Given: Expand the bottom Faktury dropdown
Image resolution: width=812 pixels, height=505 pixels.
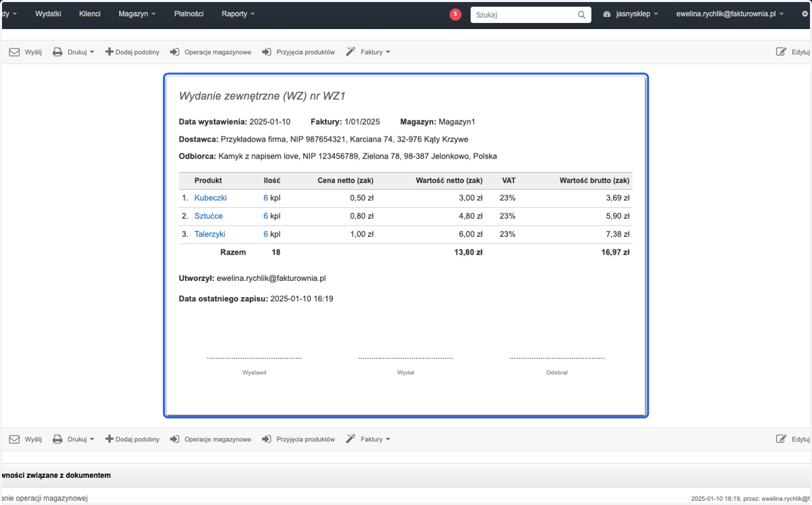Looking at the screenshot, I should pyautogui.click(x=376, y=439).
